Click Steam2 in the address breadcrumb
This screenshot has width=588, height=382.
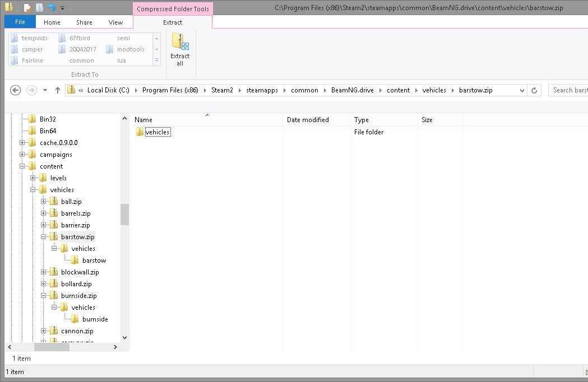pos(222,90)
